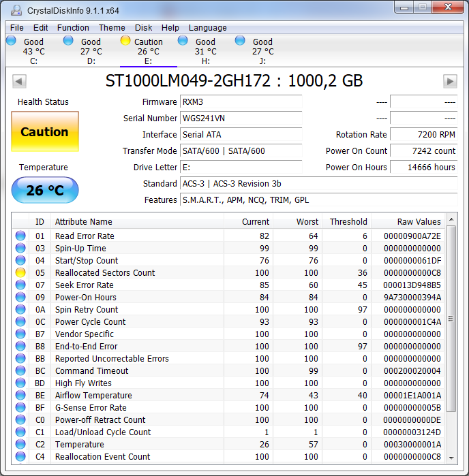Open the Disk menu
Viewport: 469px width, 476px height.
(x=143, y=28)
